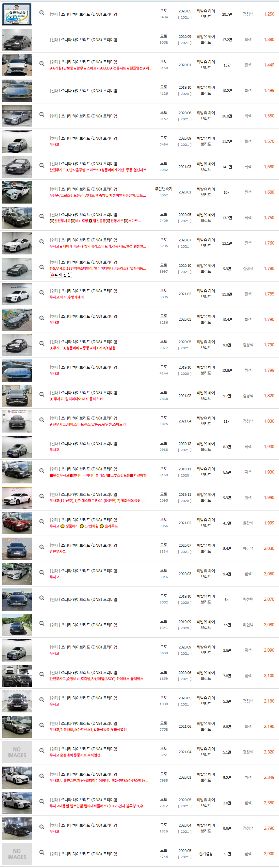Image resolution: width=279 pixels, height=868 pixels.
Task: Click description starting '★ 무사고, 멀티미디어 내비 플러스'
Action: [x=76, y=399]
